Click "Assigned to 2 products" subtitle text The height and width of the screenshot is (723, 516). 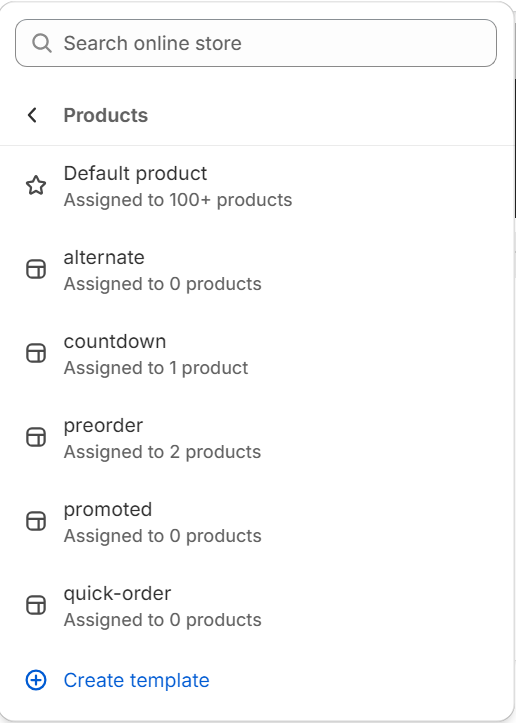click(162, 452)
